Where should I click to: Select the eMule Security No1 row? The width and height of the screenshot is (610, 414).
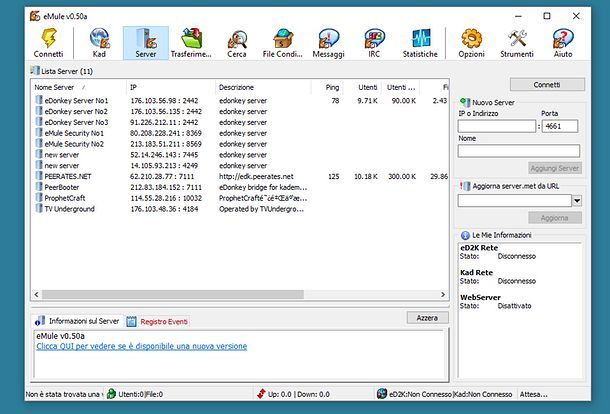click(240, 133)
